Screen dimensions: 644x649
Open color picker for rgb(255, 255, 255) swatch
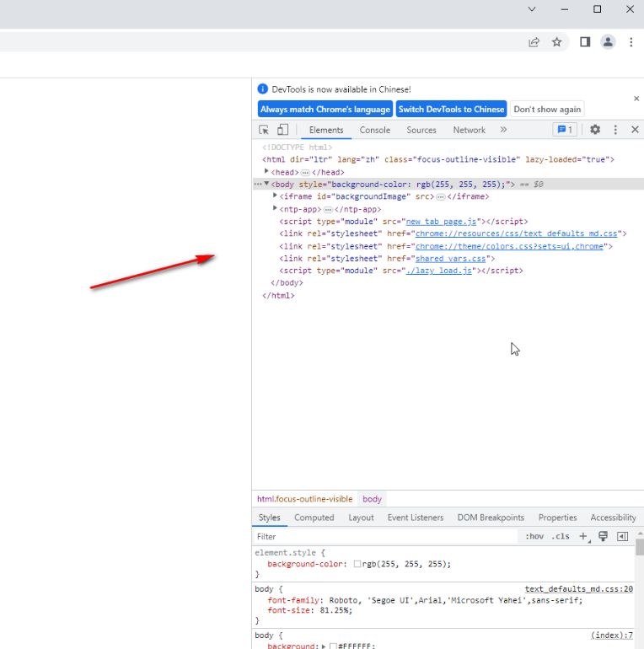[x=357, y=564]
